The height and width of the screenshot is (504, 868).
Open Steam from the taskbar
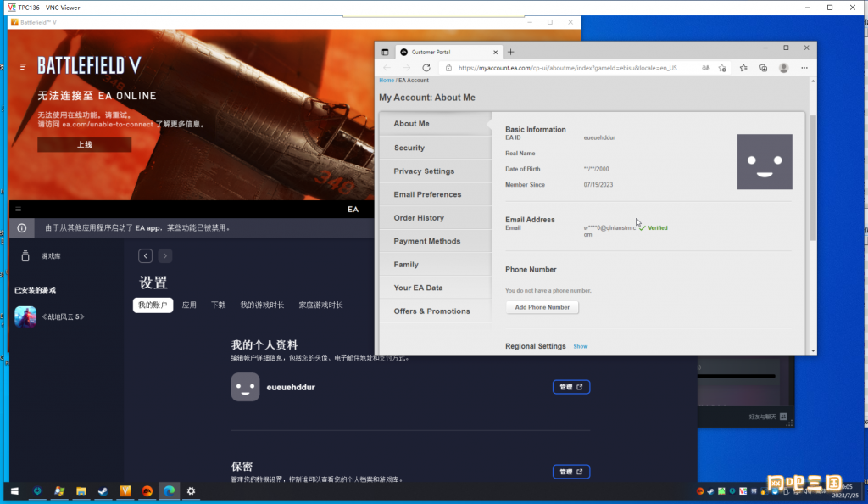[x=103, y=491]
